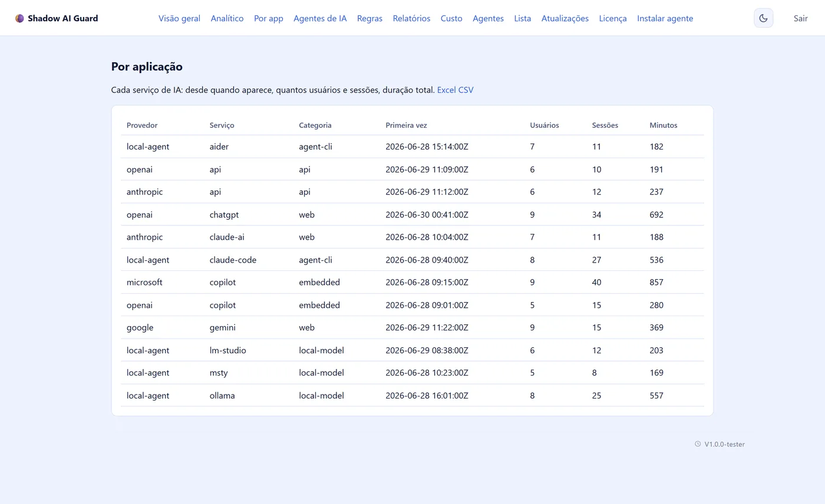Open the Visão geral page
The width and height of the screenshot is (825, 504).
coord(179,18)
